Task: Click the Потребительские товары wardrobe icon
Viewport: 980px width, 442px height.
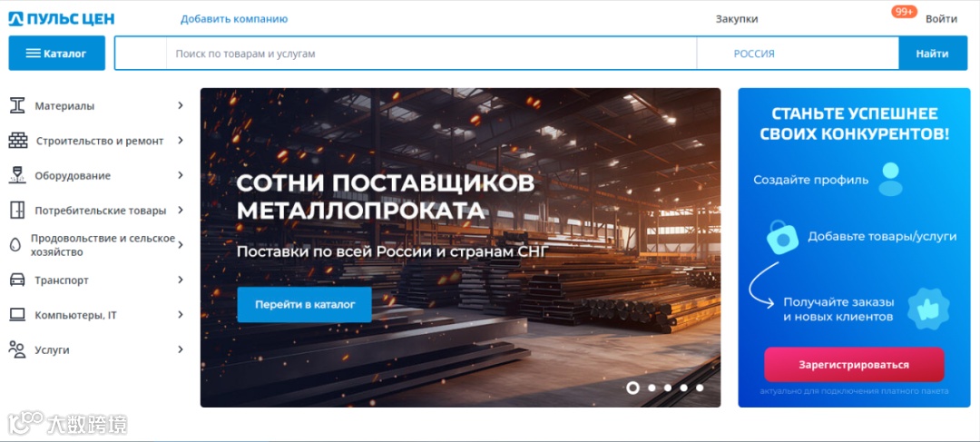Action: point(17,210)
